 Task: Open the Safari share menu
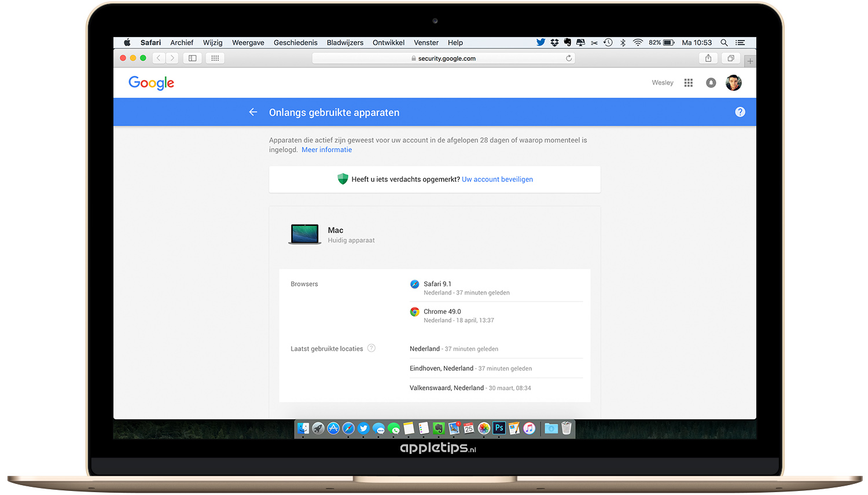pos(708,58)
